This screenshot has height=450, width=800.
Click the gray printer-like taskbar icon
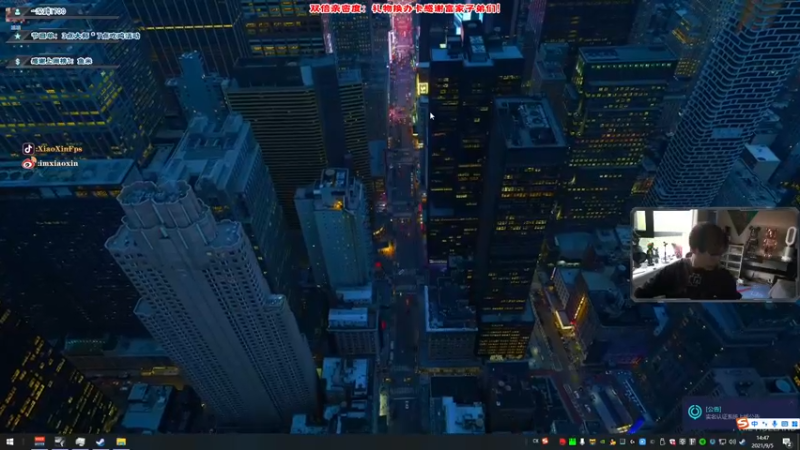click(80, 442)
